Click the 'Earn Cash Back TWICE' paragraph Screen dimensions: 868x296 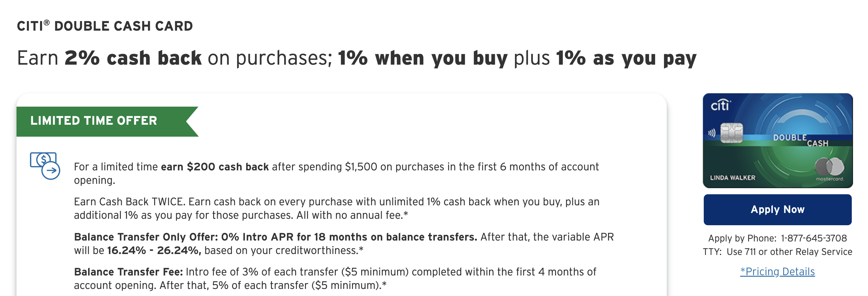[337, 208]
